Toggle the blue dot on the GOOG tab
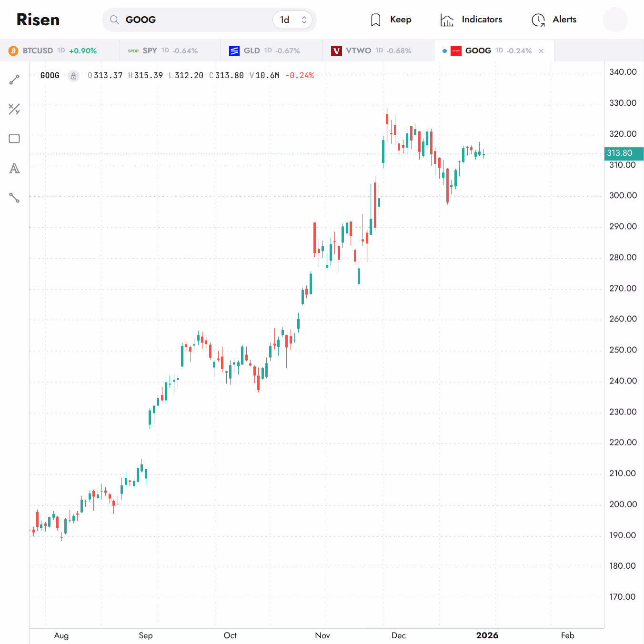 [x=444, y=50]
